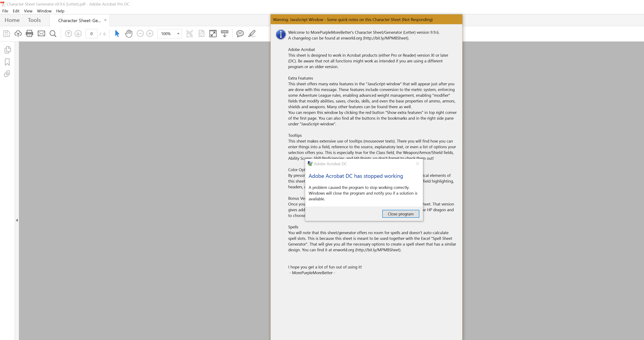Expand the left navigation pane arrow
Image resolution: width=644 pixels, height=340 pixels.
[x=17, y=220]
